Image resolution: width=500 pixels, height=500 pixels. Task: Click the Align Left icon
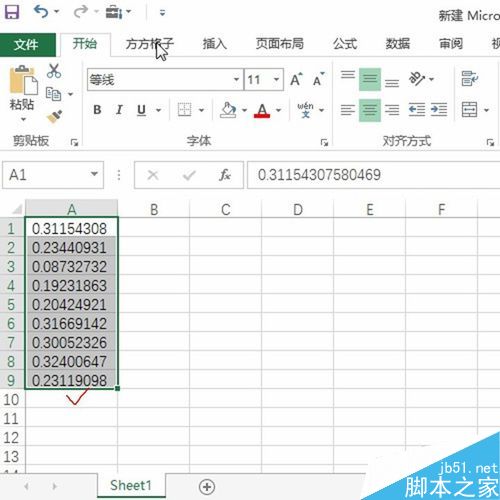(348, 110)
